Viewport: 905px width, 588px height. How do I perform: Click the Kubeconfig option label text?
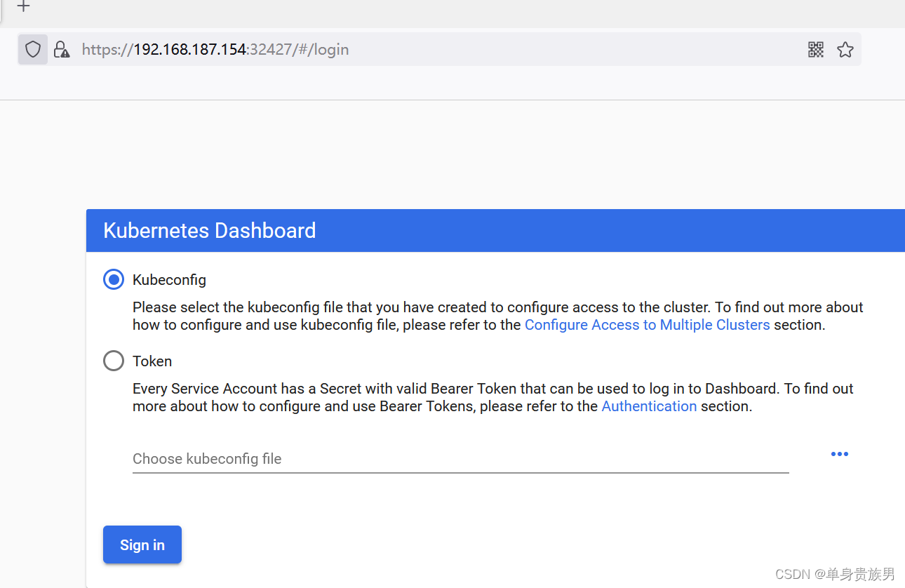169,280
